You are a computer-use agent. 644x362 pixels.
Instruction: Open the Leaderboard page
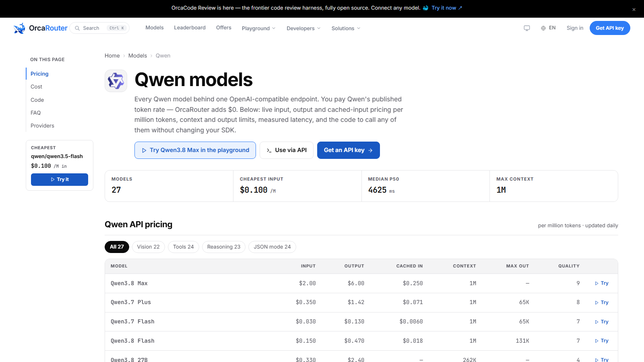190,28
